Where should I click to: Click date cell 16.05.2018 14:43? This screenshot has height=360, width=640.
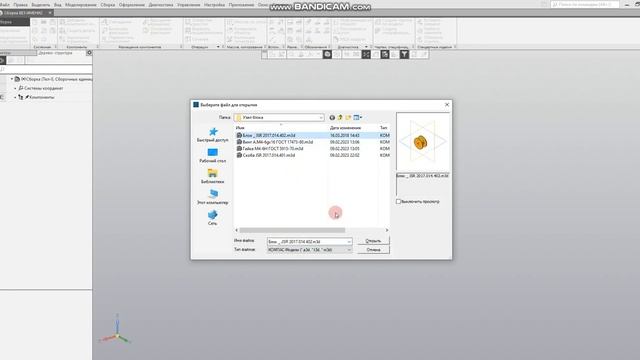344,135
